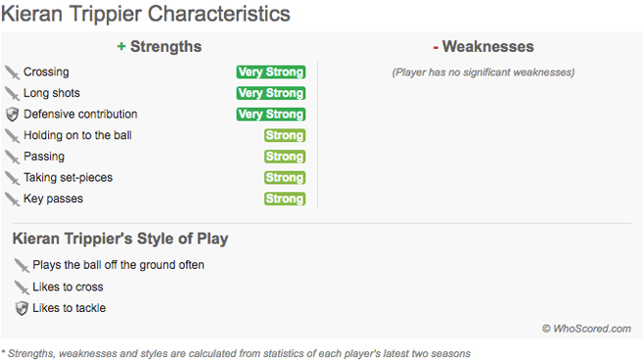644x361 pixels.
Task: Click the sword icon next to Key passes
Action: coord(13,200)
